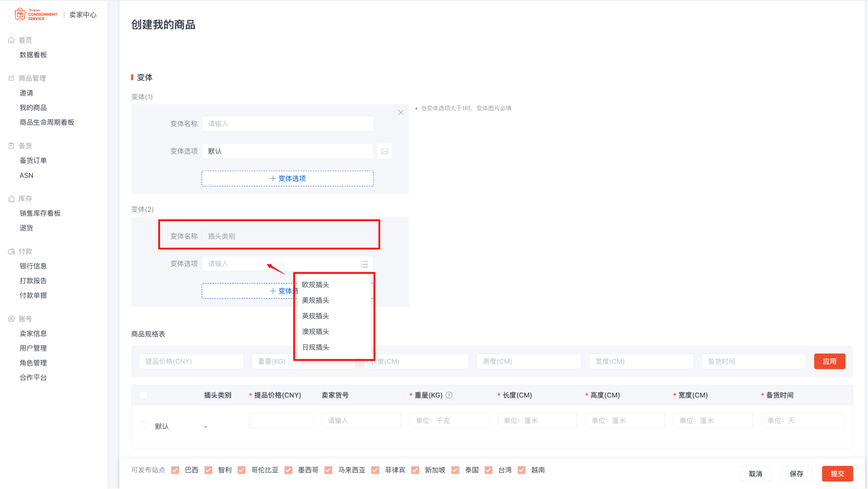The height and width of the screenshot is (489, 868).
Task: Click the 首页 home icon in sidebar
Action: [11, 40]
